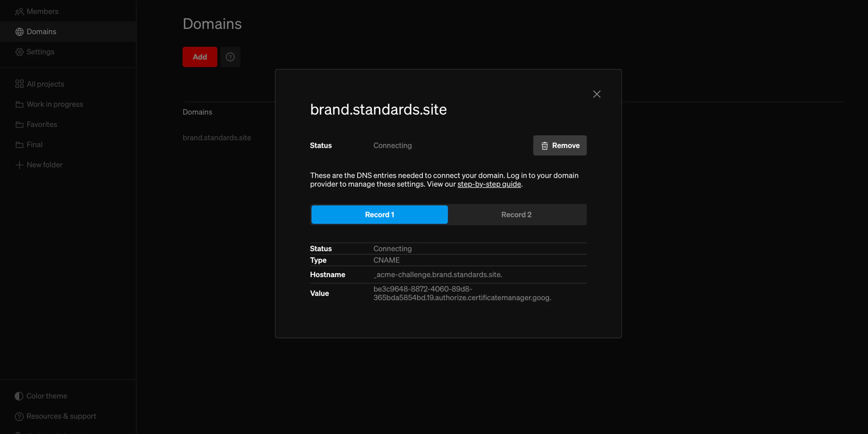Image resolution: width=868 pixels, height=434 pixels.
Task: Open the Members section icon
Action: point(20,11)
